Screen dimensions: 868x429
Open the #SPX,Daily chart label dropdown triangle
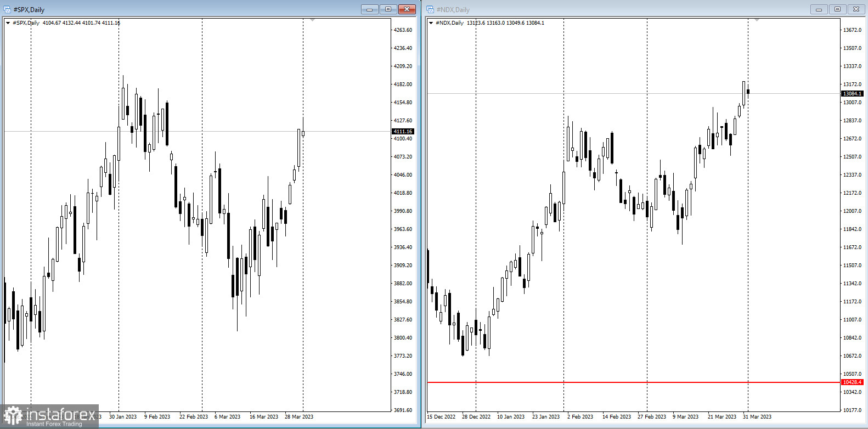coord(8,23)
